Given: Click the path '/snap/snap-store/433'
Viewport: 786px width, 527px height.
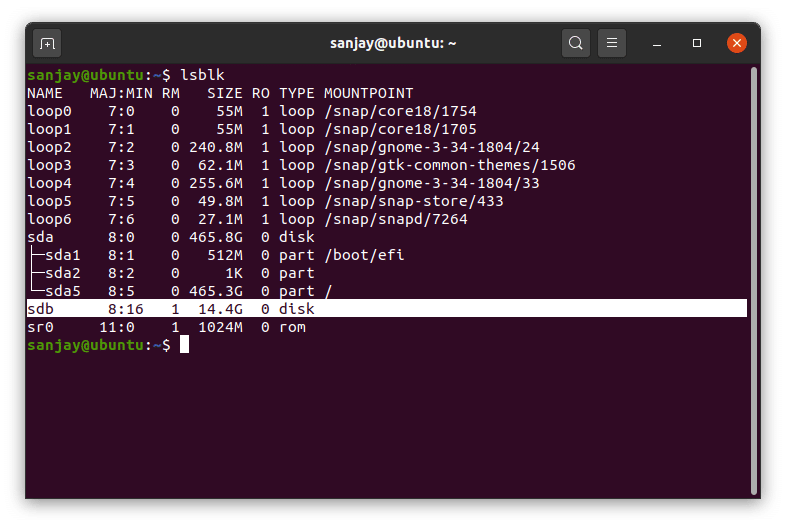Looking at the screenshot, I should point(414,202).
